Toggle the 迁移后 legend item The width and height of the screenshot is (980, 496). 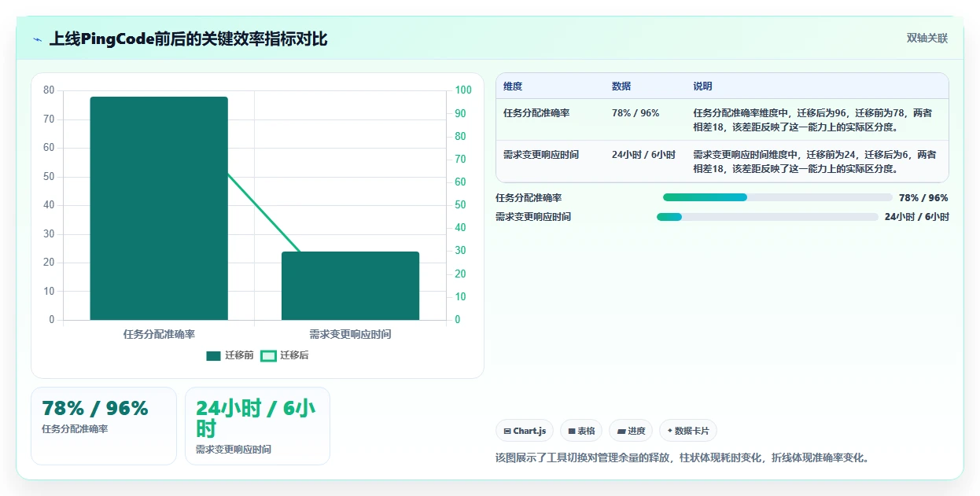[x=285, y=355]
